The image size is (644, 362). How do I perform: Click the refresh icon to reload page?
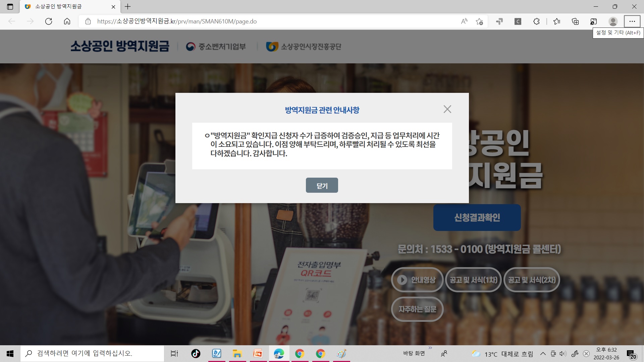pos(49,21)
